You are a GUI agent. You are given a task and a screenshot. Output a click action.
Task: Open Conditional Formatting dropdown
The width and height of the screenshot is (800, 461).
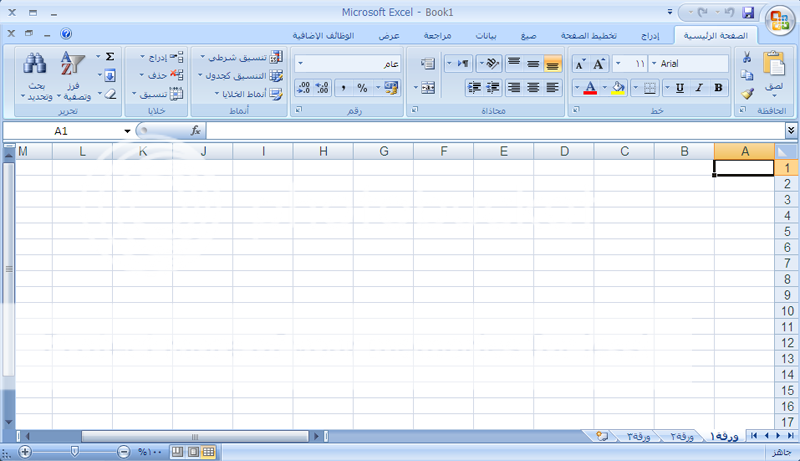click(x=241, y=57)
